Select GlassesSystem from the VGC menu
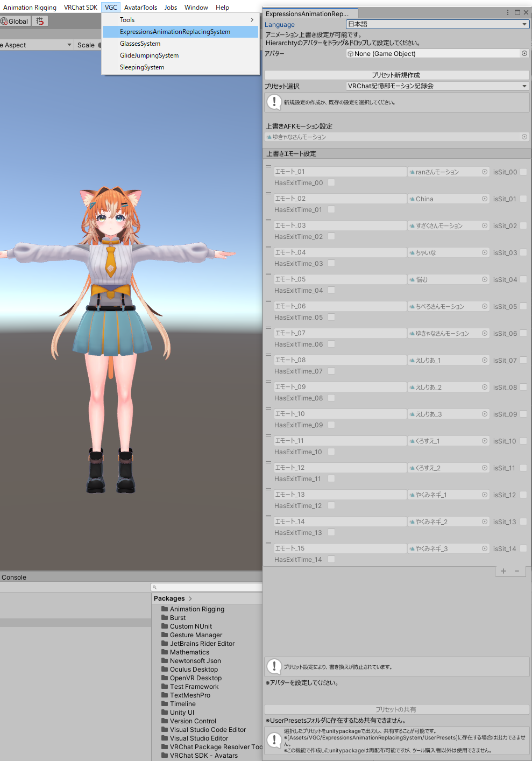The height and width of the screenshot is (761, 532). pos(140,43)
